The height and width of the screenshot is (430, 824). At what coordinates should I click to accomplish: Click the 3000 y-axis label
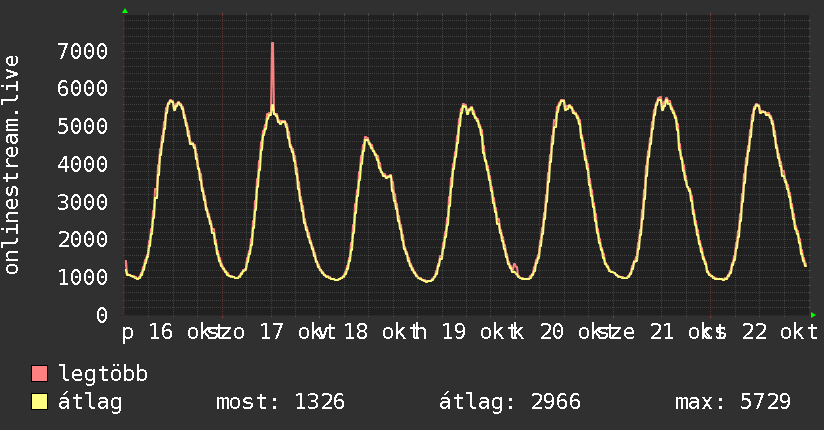[83, 202]
